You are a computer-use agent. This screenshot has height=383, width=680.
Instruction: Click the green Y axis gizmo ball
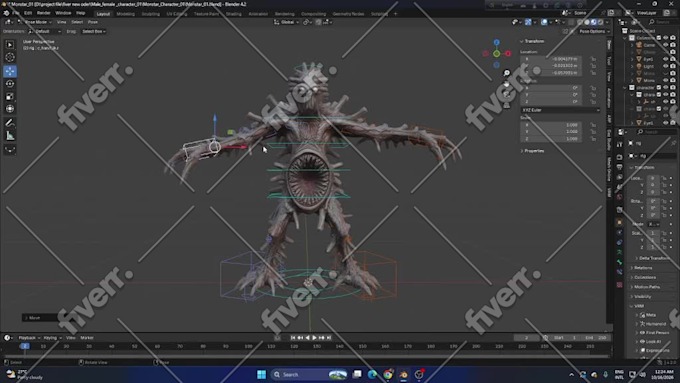497,54
